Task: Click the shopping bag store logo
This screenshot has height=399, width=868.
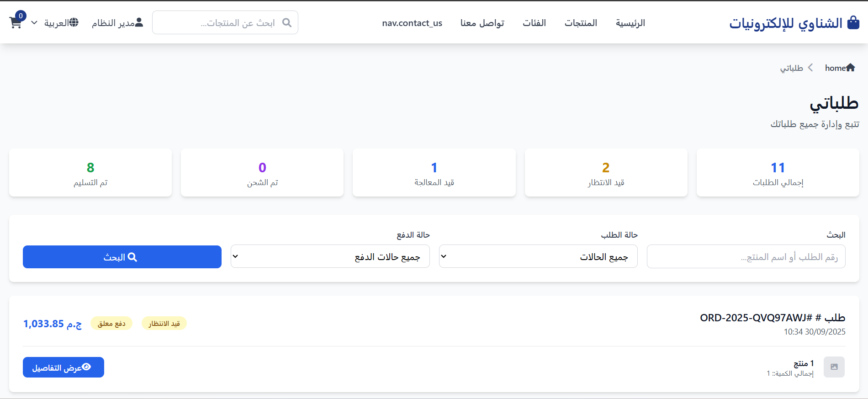Action: click(x=853, y=23)
